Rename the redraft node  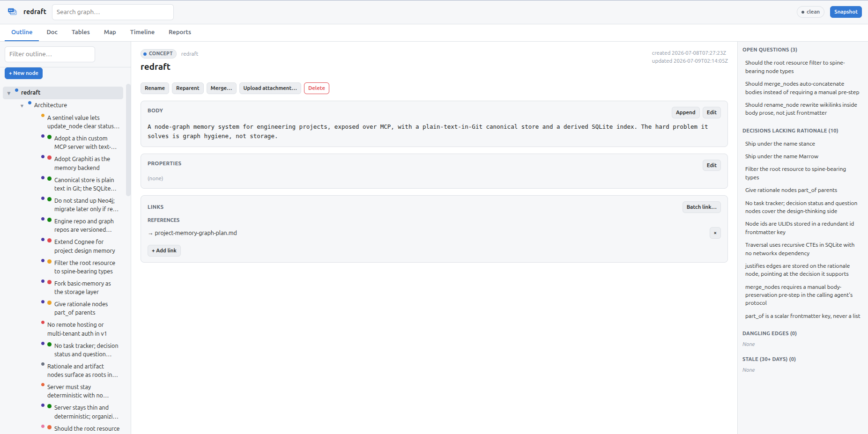tap(155, 88)
